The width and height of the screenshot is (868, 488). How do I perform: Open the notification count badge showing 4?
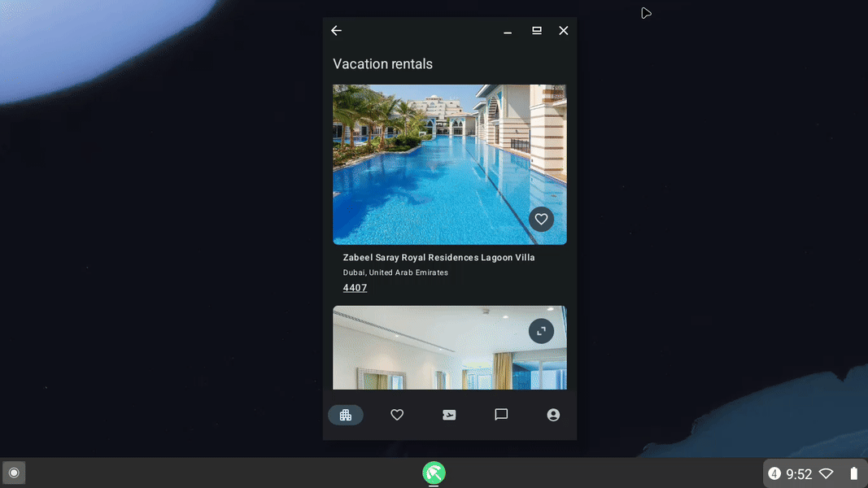(774, 473)
